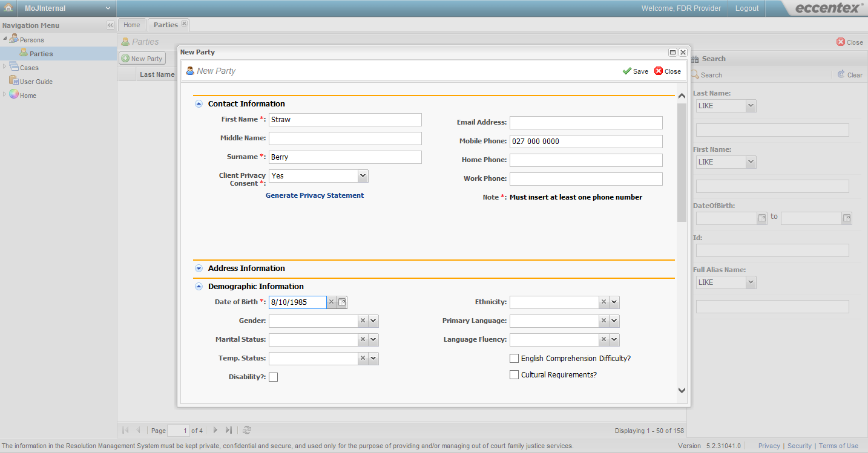Close the Parties tab with its x icon
The image size is (868, 453).
(x=184, y=24)
